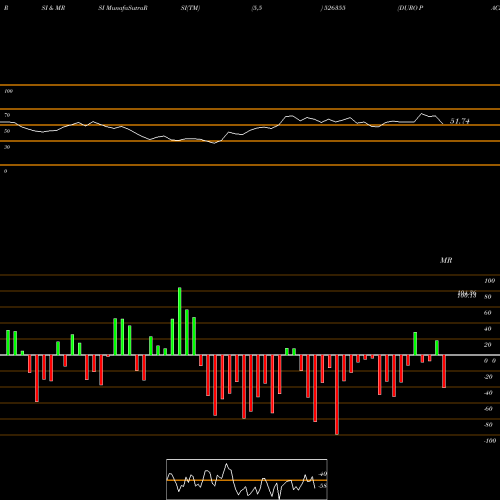Click the value 58 in mini chart
This screenshot has height=500, width=500.
tap(323, 486)
